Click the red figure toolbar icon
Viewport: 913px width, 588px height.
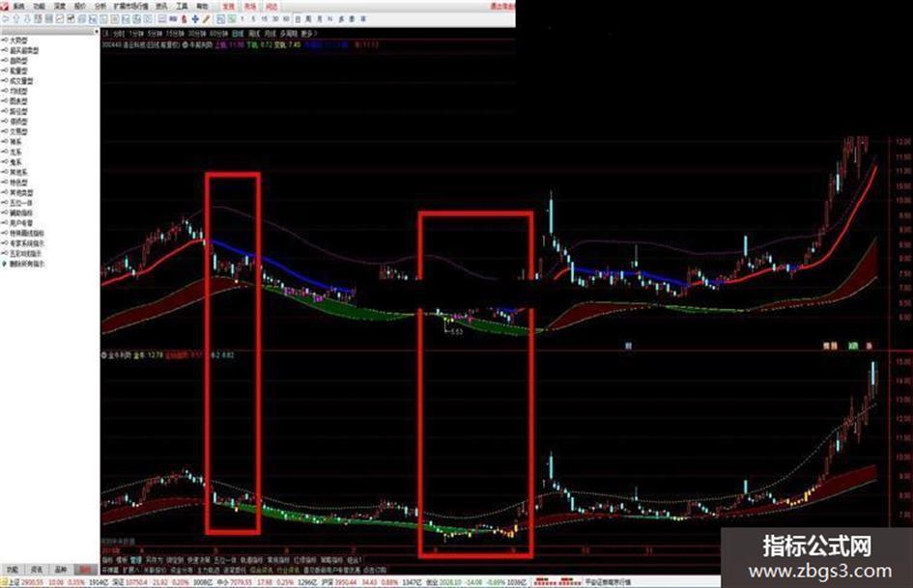[184, 18]
